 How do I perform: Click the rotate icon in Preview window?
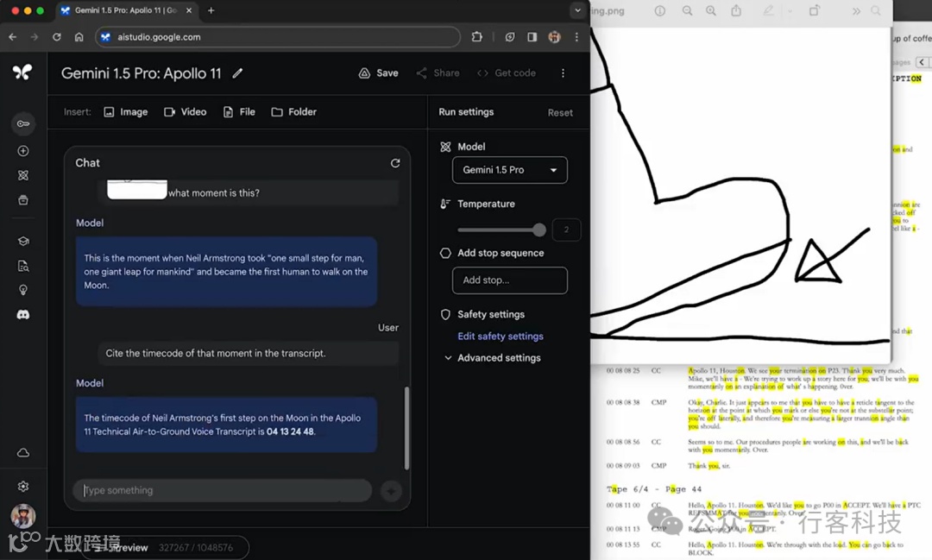point(815,10)
